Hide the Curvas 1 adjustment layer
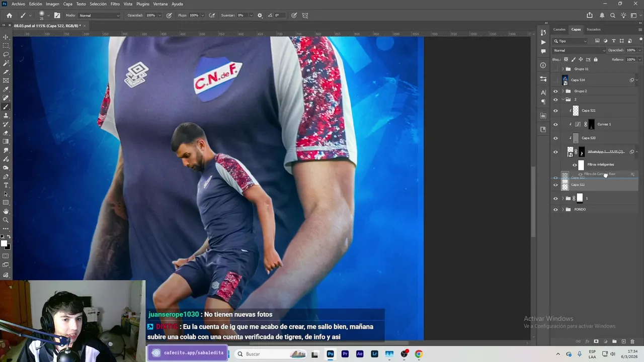This screenshot has width=644, height=362. pos(555,124)
